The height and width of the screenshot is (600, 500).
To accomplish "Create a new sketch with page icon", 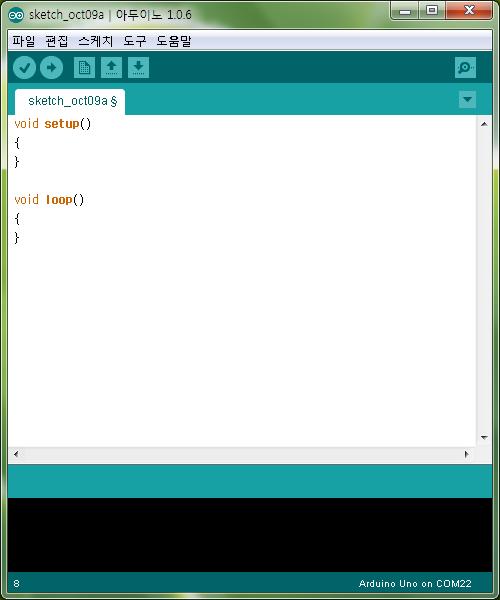I will tap(84, 68).
